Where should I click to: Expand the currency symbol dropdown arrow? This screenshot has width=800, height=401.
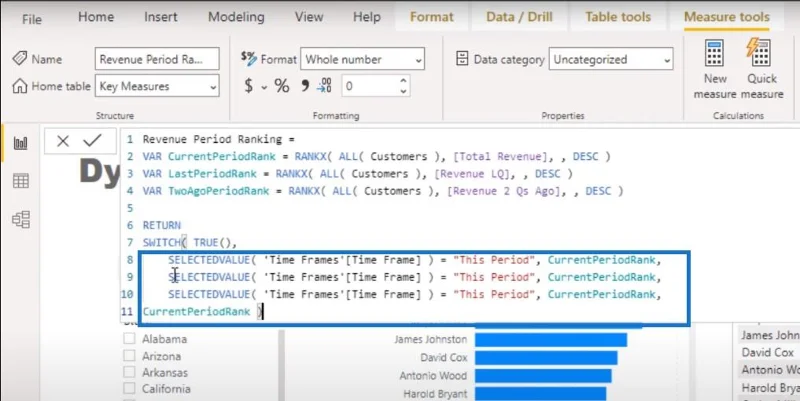pyautogui.click(x=264, y=87)
